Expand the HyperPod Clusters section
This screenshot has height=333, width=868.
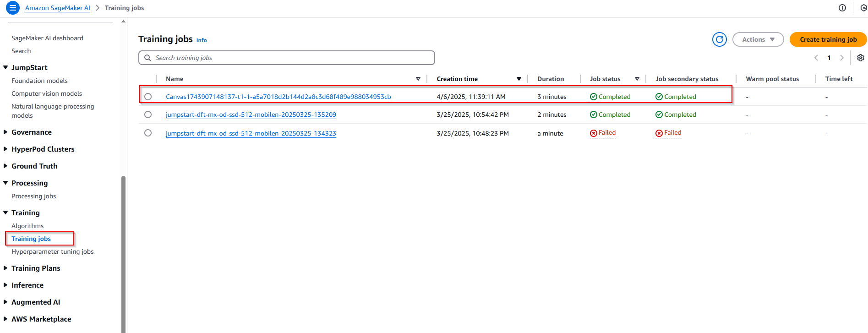5,149
